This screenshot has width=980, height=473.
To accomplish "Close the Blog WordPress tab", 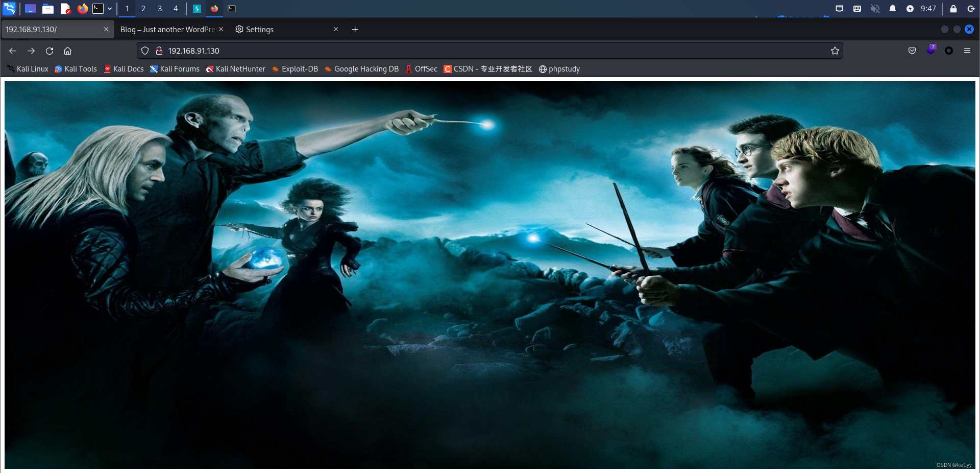I will click(x=221, y=29).
